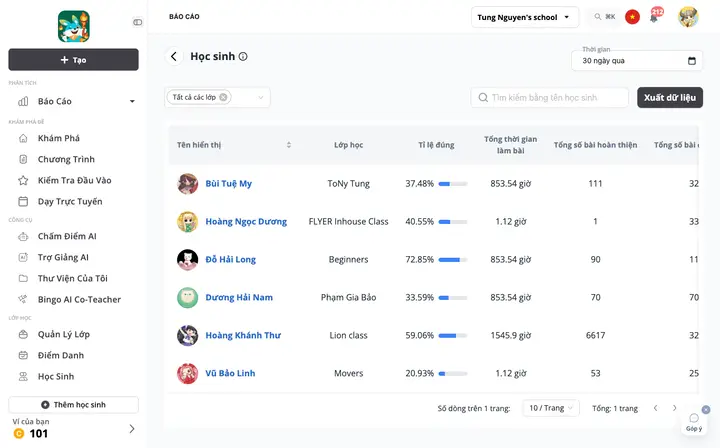
Task: Click calendar icon in date field
Action: pyautogui.click(x=692, y=61)
